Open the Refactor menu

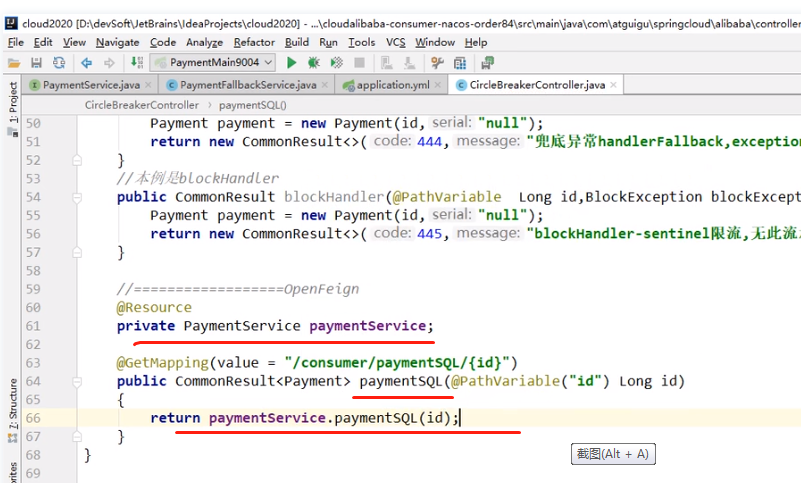[x=254, y=42]
